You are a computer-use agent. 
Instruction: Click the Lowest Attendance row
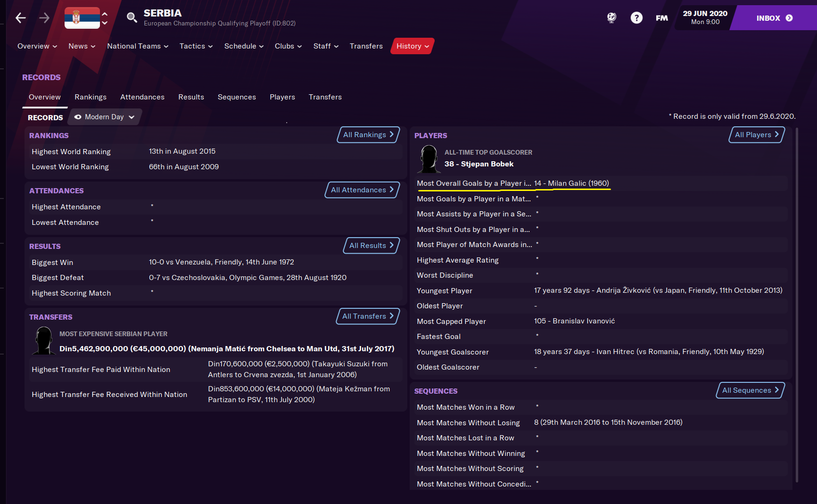click(215, 222)
